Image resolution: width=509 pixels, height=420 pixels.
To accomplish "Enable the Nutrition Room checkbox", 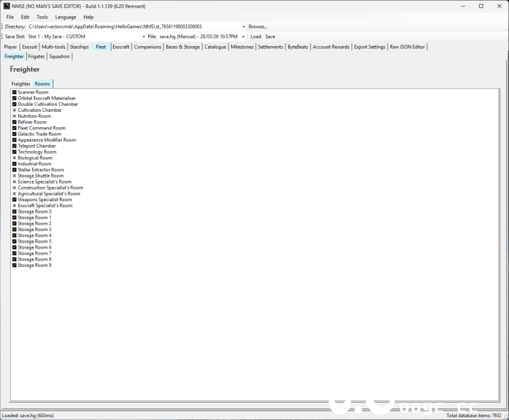I will [14, 117].
